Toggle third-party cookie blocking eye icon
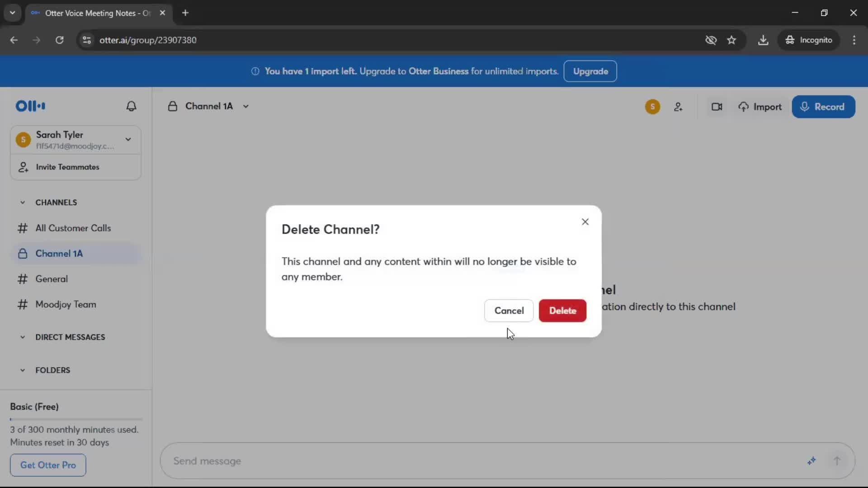 pyautogui.click(x=711, y=40)
